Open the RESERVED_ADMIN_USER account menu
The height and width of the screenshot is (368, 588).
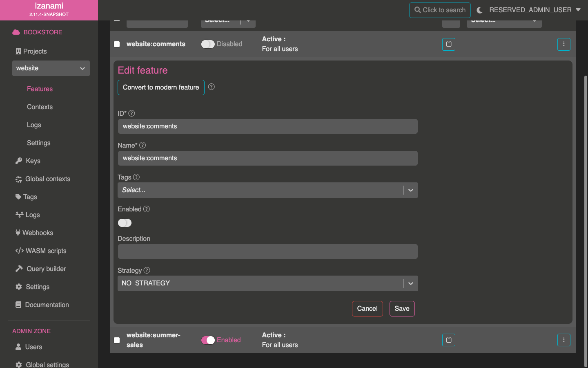[x=535, y=10]
